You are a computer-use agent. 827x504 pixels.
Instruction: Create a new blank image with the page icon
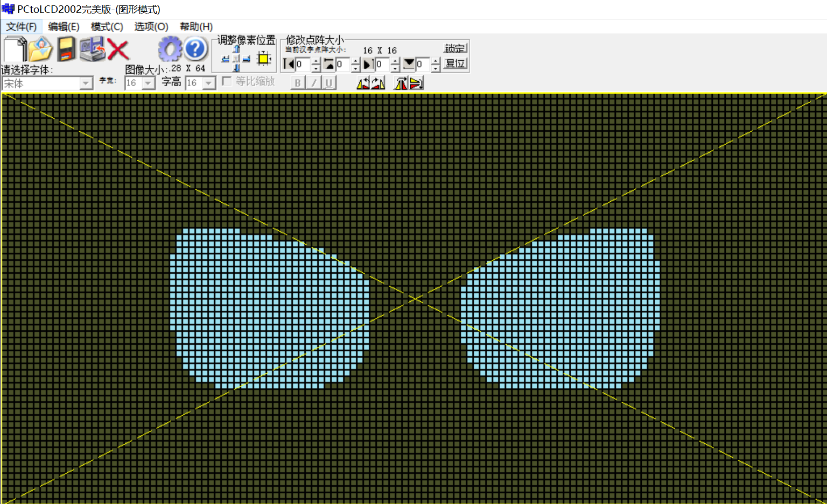coord(15,49)
